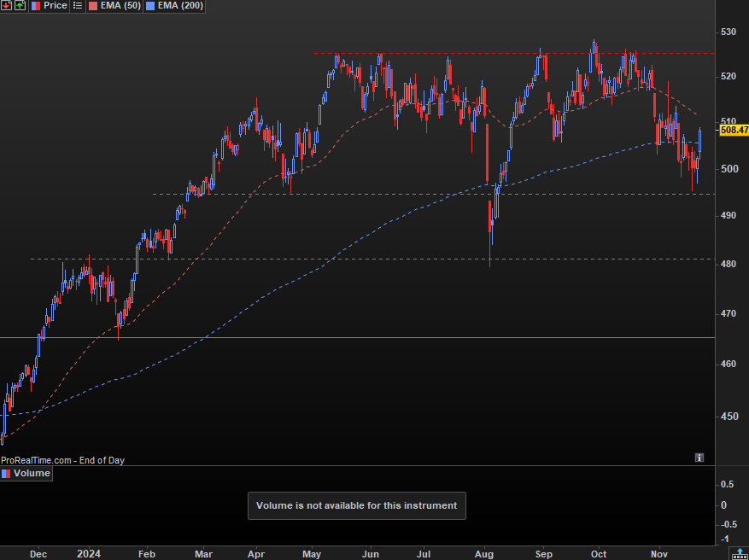Viewport: 749px width, 560px height.
Task: Click the green up-arrow export icon
Action: (x=20, y=6)
